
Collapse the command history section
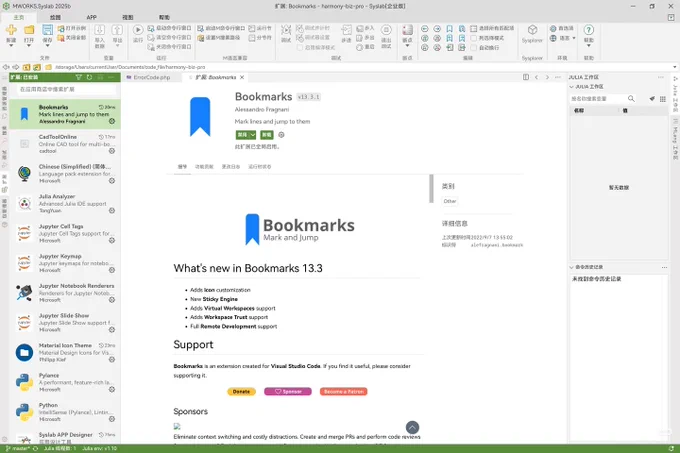572,267
